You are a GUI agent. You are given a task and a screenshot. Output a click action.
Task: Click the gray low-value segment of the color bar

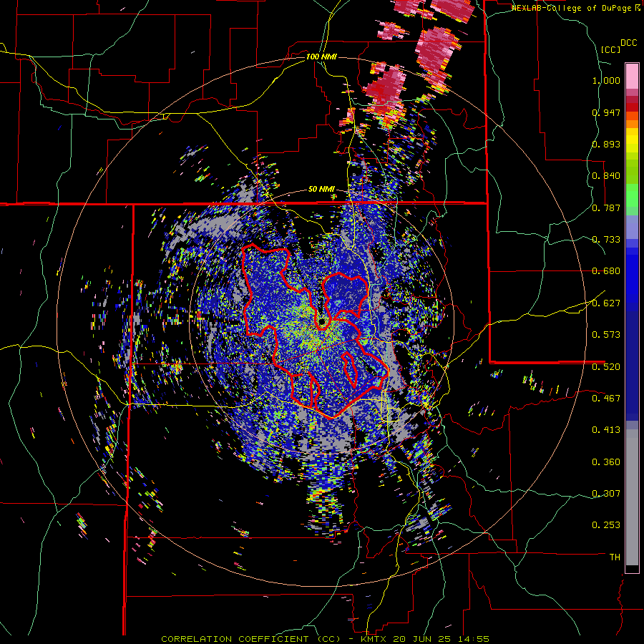tap(632, 497)
